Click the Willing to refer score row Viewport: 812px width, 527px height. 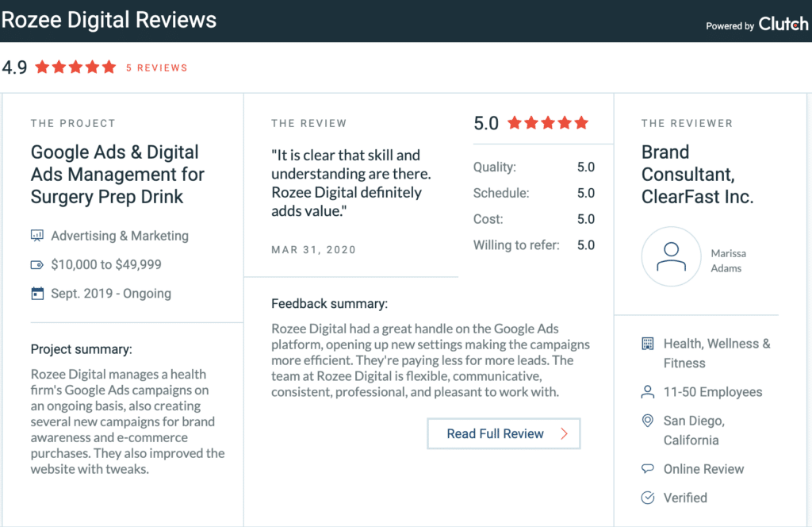[533, 244]
